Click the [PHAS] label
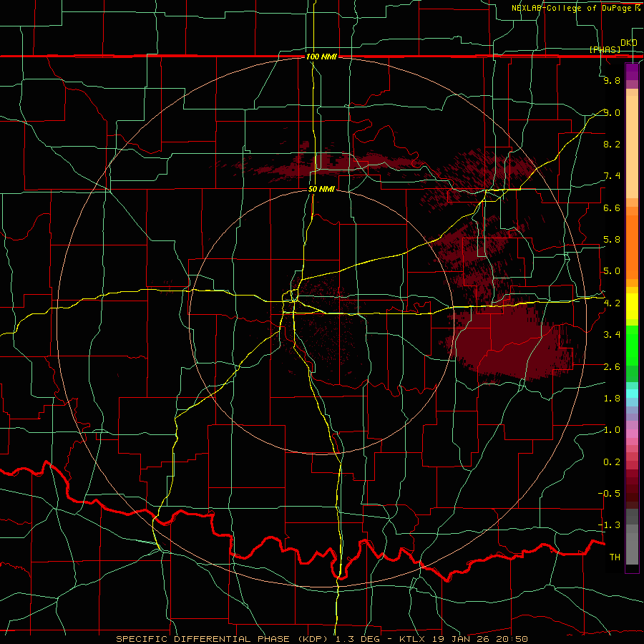644x644 pixels. point(605,49)
